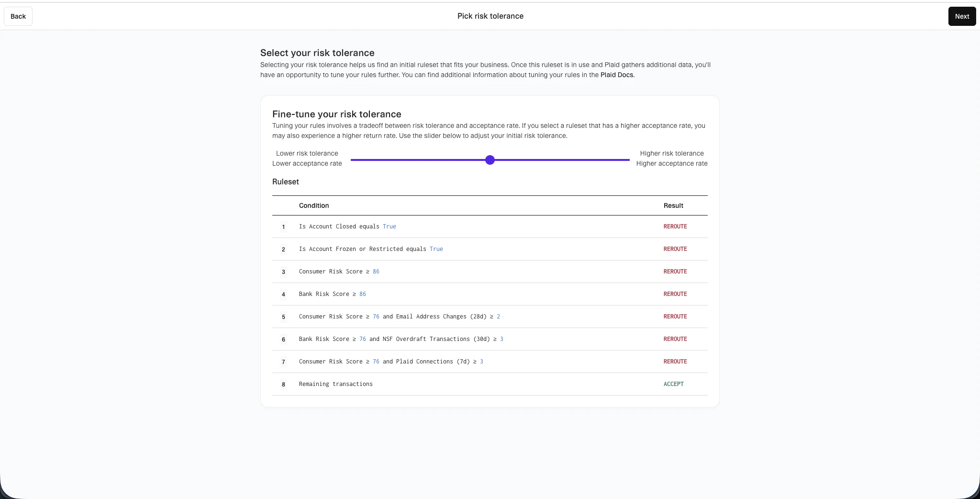980x499 pixels.
Task: Open the Plaid Docs link
Action: (616, 75)
